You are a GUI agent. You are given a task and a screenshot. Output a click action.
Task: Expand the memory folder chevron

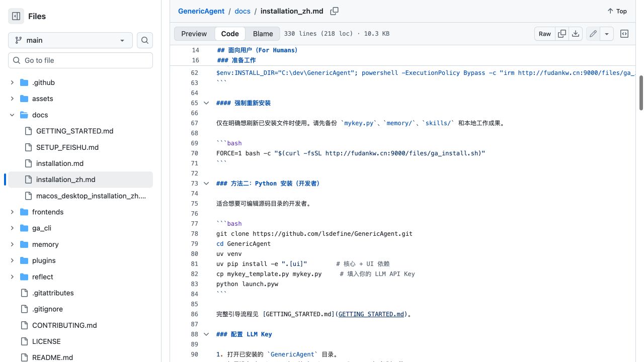(12, 244)
